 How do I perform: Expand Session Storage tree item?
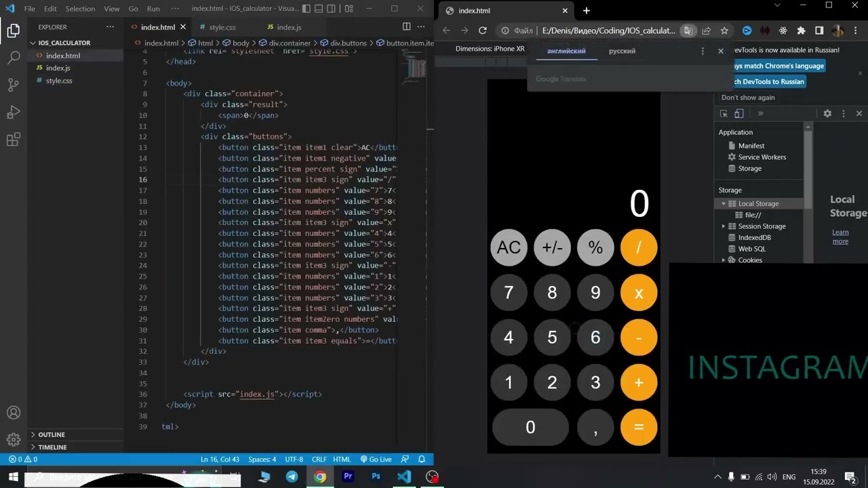coord(724,226)
